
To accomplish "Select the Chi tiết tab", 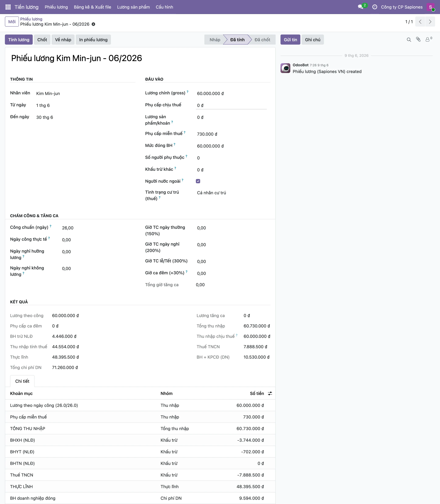I will click(22, 381).
